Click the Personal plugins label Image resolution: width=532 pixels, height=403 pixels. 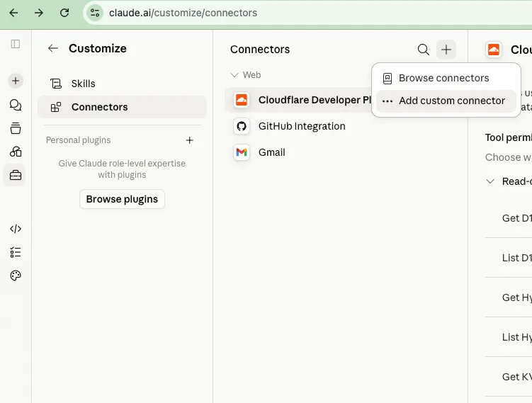click(x=79, y=140)
